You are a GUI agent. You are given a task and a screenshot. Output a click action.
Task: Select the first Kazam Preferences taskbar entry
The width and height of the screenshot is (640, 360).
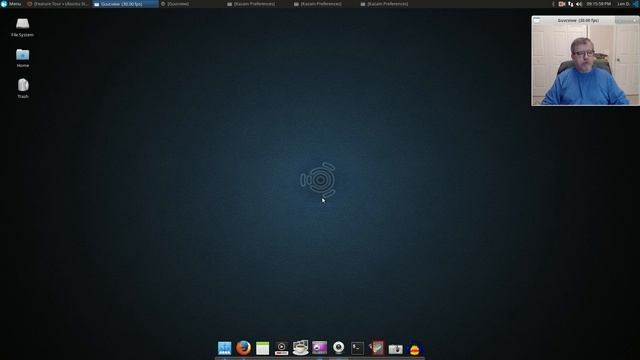point(258,4)
